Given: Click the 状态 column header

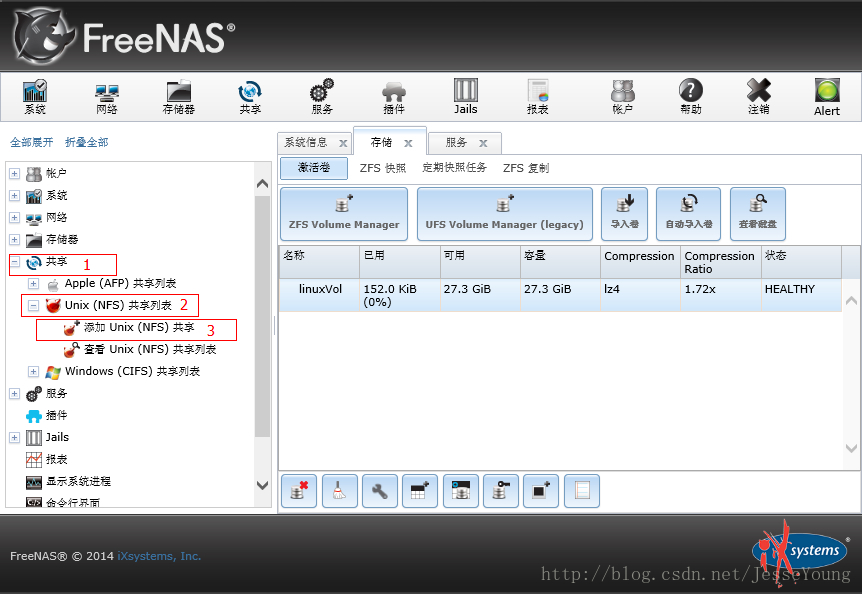Looking at the screenshot, I should click(x=801, y=262).
